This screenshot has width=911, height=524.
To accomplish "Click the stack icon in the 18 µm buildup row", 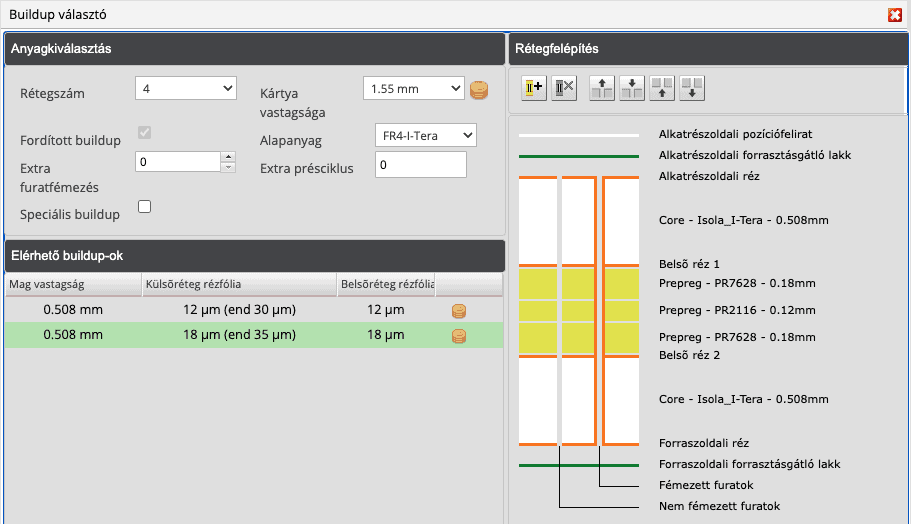I will 459,336.
